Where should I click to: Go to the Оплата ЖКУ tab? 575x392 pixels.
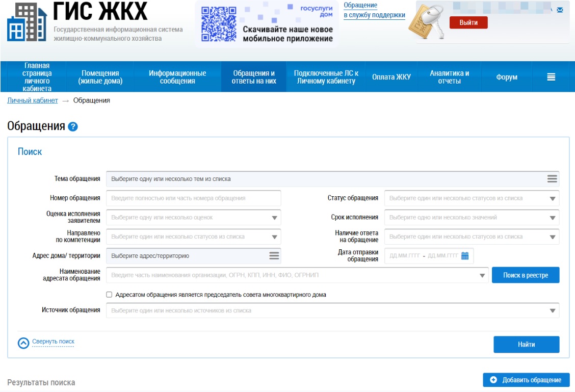click(x=391, y=77)
